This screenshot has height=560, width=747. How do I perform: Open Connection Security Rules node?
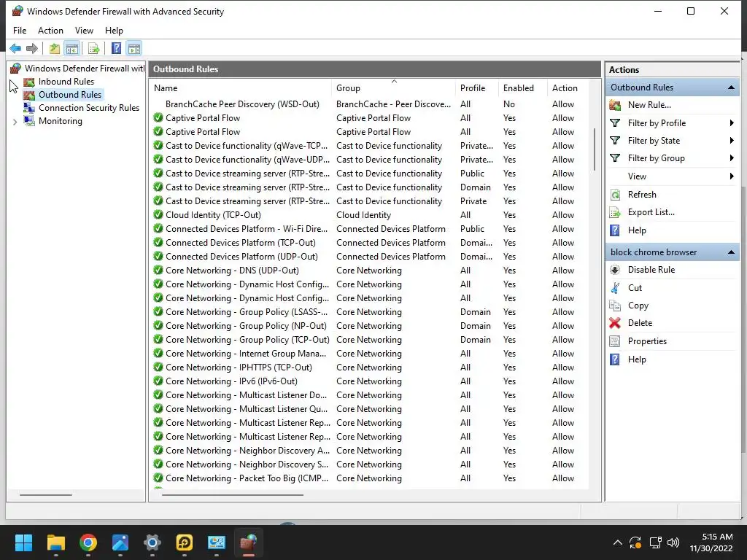[88, 108]
